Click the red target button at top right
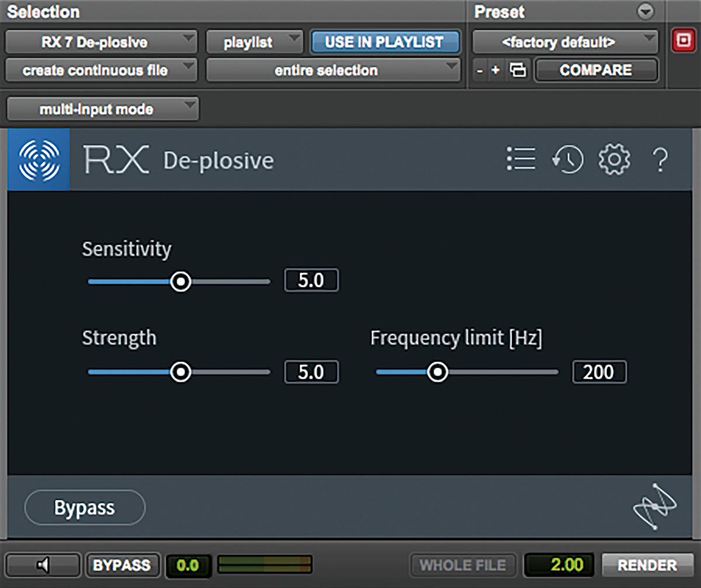Viewport: 701px width, 588px height. (682, 42)
